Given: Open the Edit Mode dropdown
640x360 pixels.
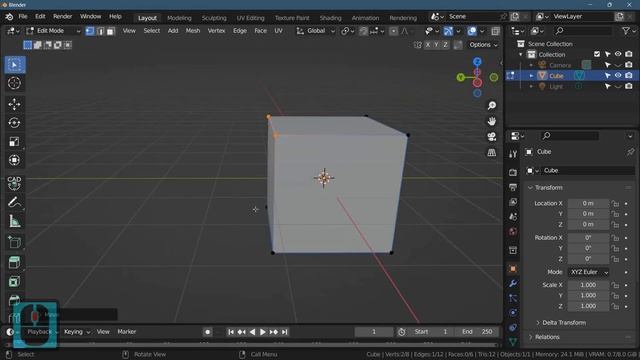Looking at the screenshot, I should coord(53,31).
